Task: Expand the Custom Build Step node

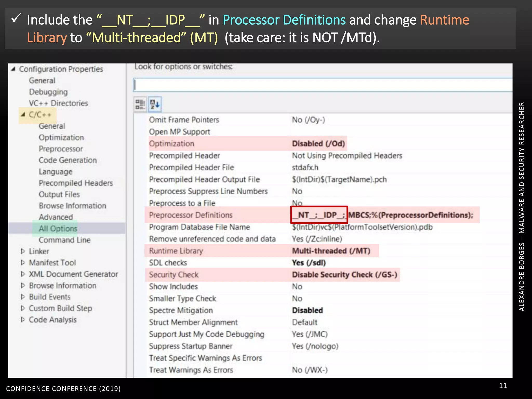Action: pos(23,308)
